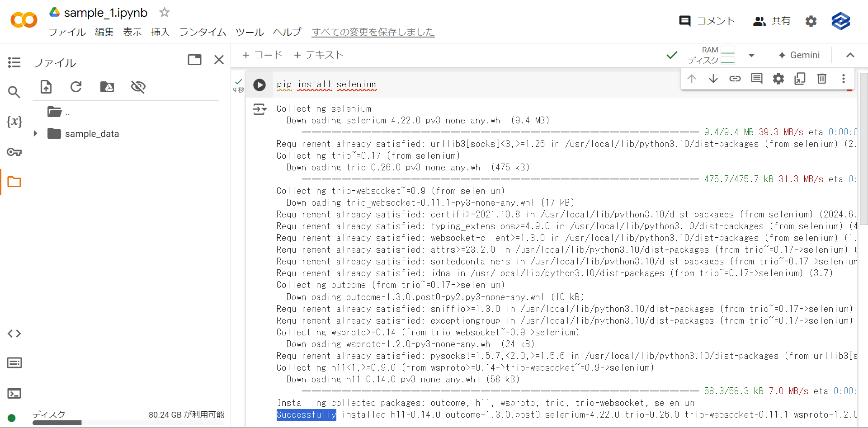Expand the sample_data folder
868x428 pixels.
pyautogui.click(x=36, y=133)
